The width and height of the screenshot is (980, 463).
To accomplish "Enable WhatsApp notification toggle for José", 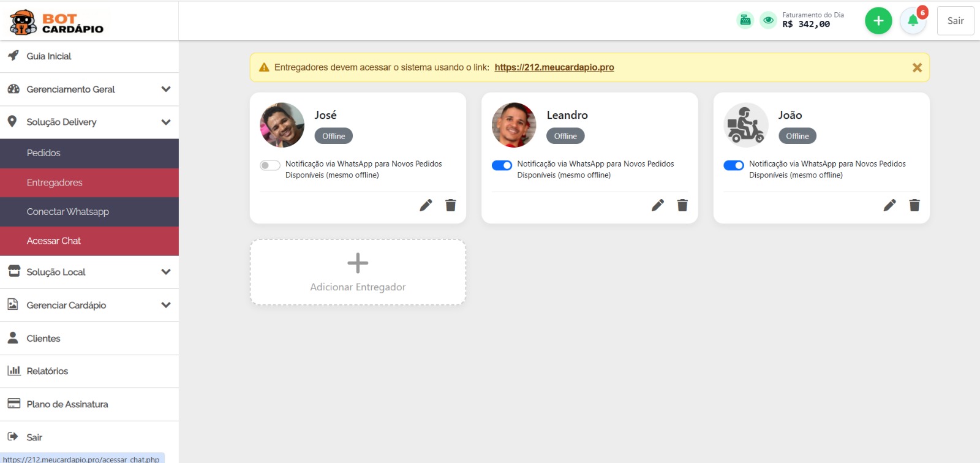I will click(x=270, y=165).
